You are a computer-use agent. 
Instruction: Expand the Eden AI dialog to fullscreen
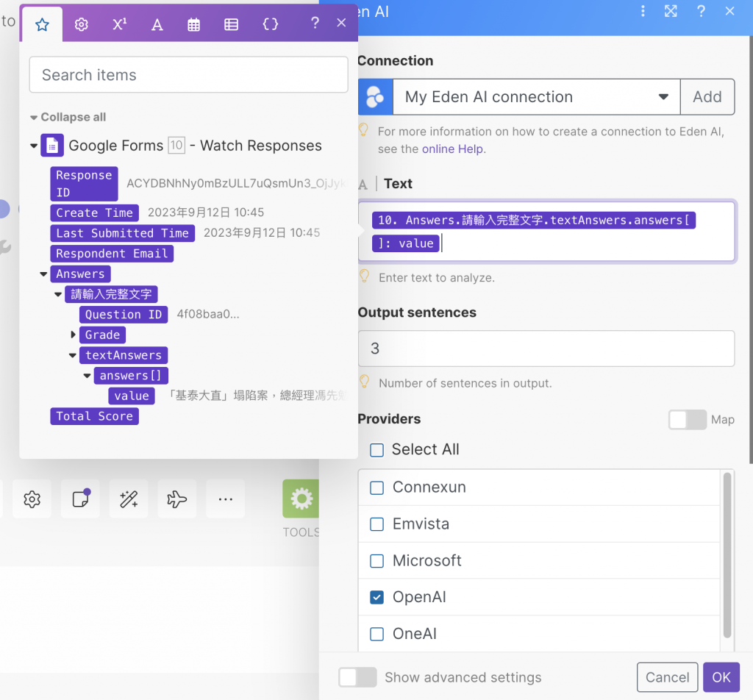click(x=671, y=11)
